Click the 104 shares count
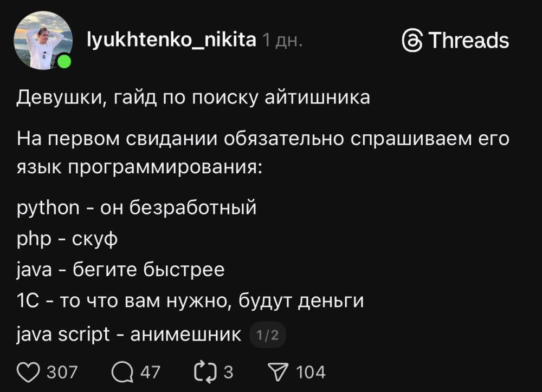This screenshot has width=542, height=392. (x=311, y=373)
